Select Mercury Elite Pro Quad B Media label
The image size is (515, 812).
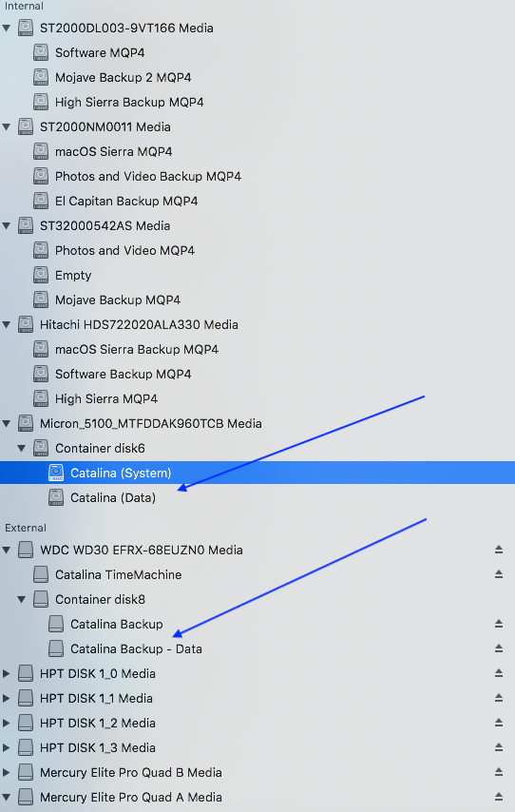[x=131, y=773]
